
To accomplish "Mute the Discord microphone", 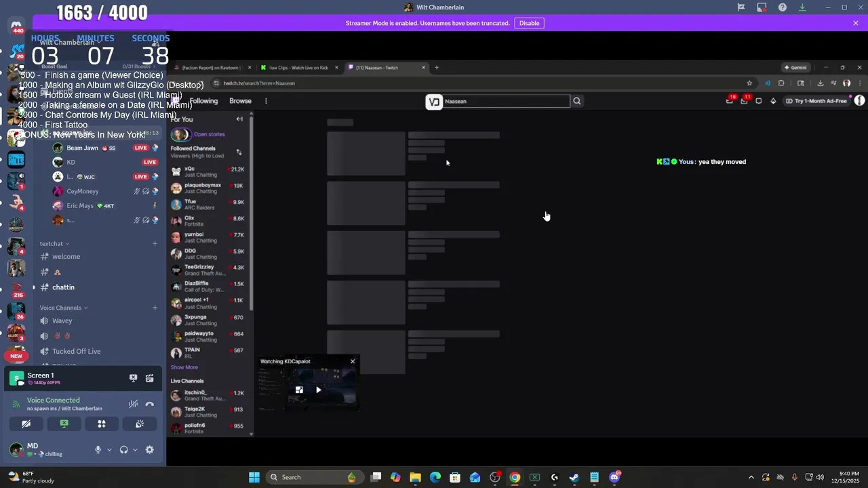I will coord(98,449).
